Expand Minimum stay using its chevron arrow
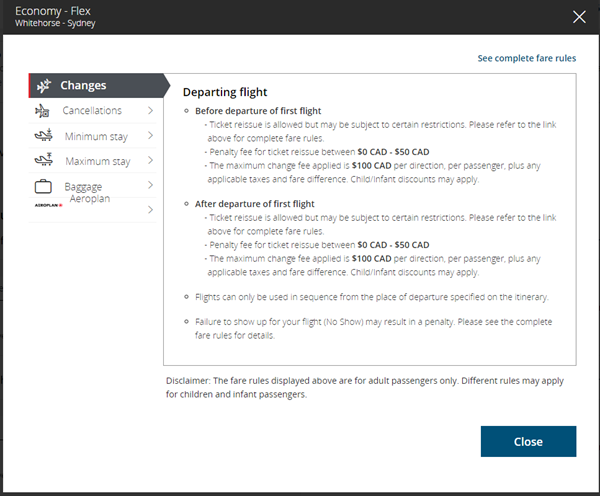 coord(150,136)
